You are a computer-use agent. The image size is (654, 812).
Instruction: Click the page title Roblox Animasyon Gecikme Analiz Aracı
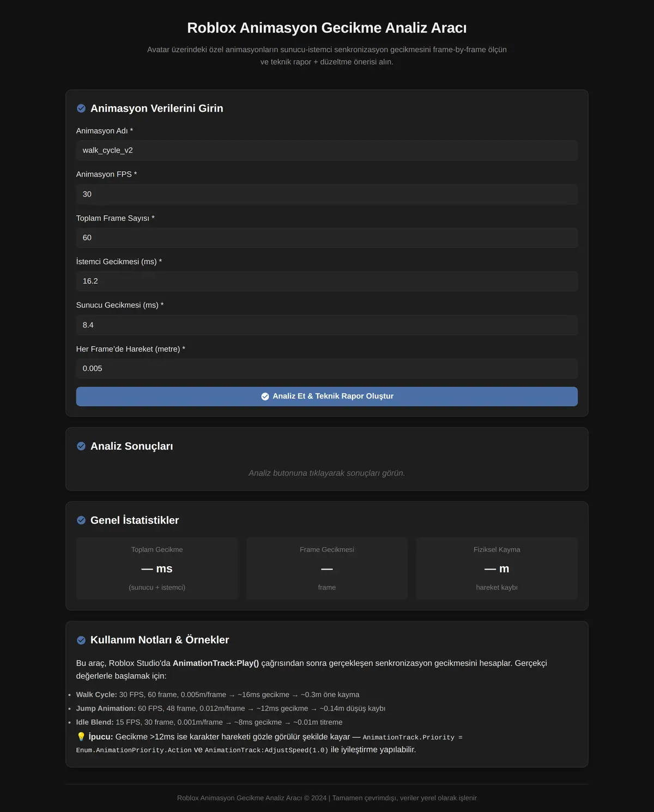click(x=327, y=28)
